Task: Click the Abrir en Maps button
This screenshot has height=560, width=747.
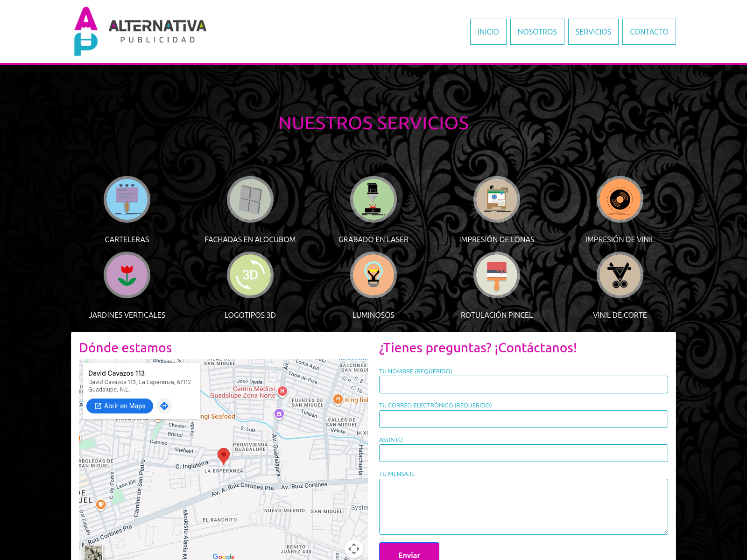Action: [120, 406]
